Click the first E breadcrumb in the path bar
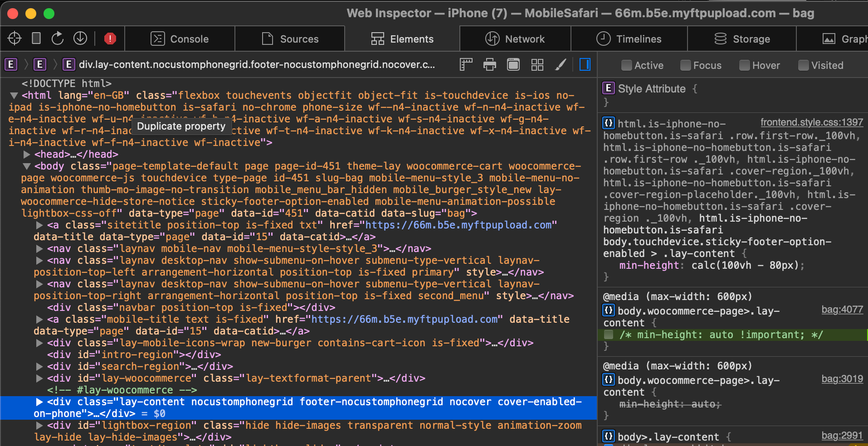This screenshot has width=868, height=446. tap(11, 64)
